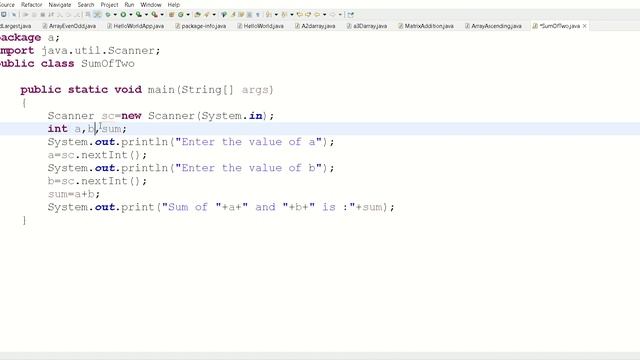Click the Terminate debug icon
The width and height of the screenshot is (640, 360).
42,15
